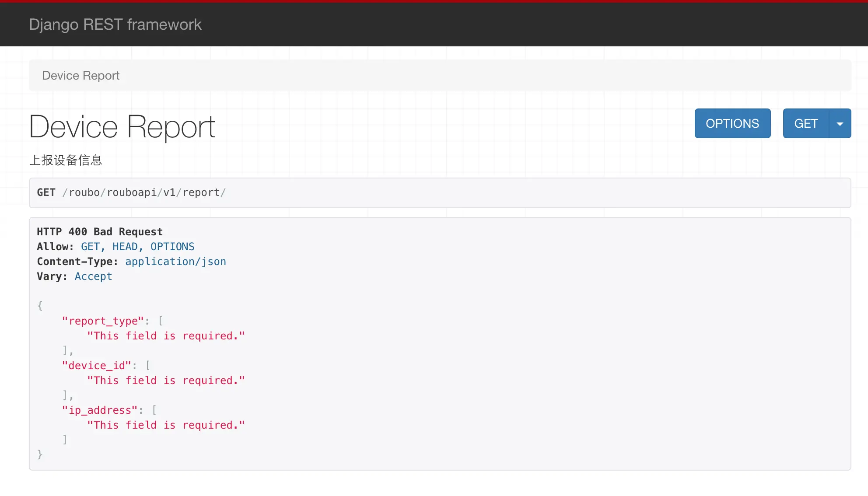Click the device_id JSON key

(96, 366)
